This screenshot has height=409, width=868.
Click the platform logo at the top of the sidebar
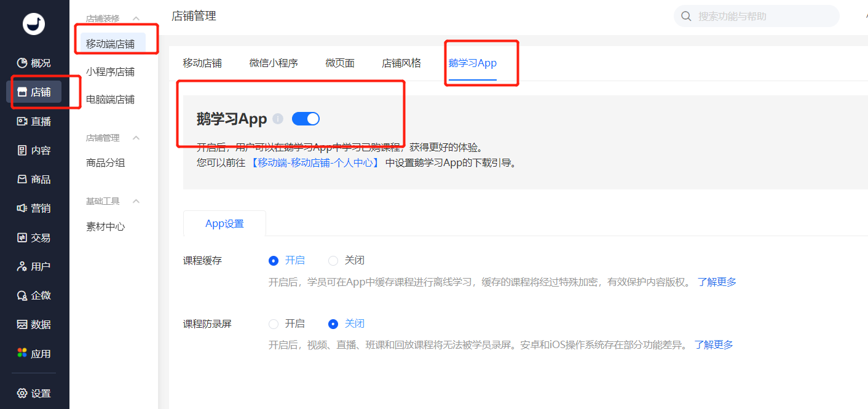[x=34, y=23]
